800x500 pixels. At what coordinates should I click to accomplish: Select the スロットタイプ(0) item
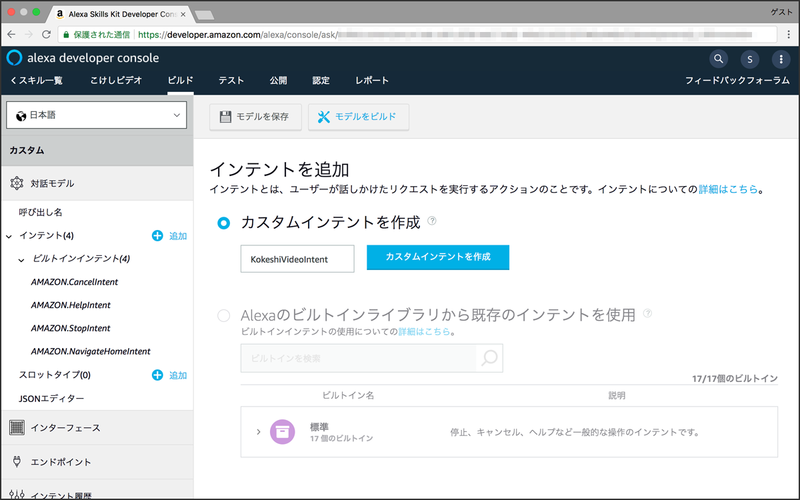(x=55, y=375)
